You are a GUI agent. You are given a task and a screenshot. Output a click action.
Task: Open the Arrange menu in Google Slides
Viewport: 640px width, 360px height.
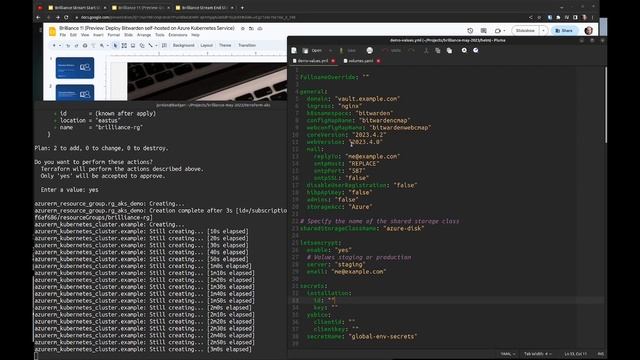coord(144,35)
